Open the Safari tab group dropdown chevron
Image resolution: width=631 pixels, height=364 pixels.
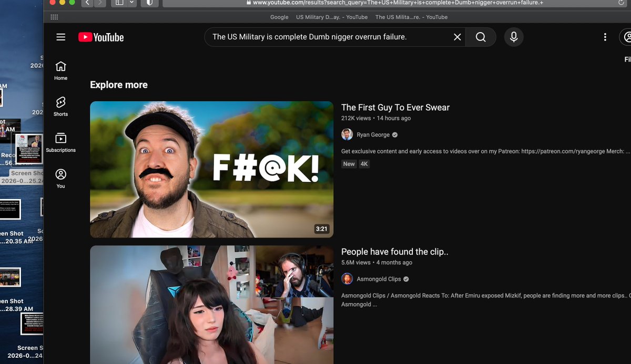coord(131,3)
